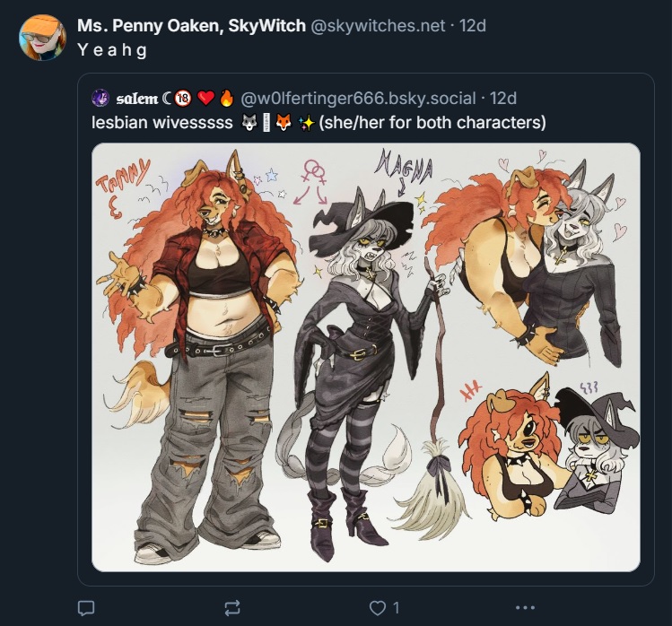Click salem's small purple avatar
The image size is (672, 626).
[100, 98]
